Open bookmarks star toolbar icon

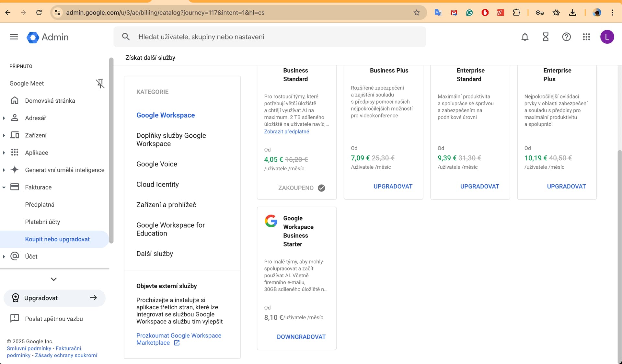[556, 13]
